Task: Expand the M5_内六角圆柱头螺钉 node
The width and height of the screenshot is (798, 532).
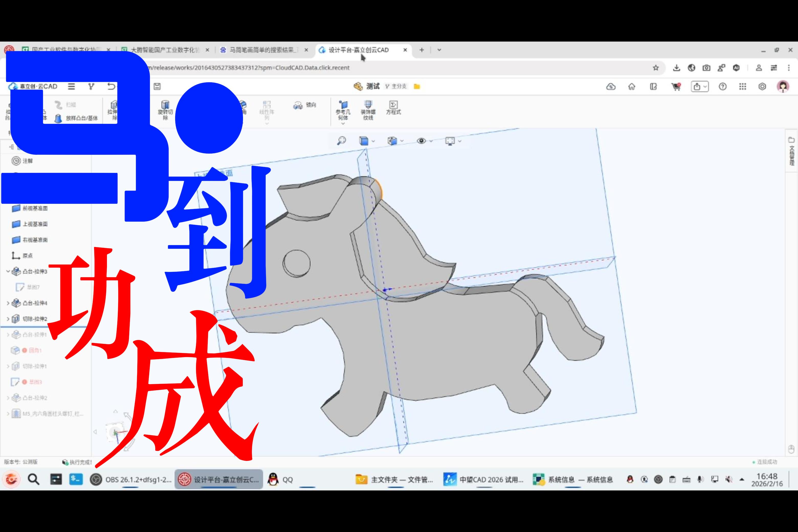Action: 8,414
